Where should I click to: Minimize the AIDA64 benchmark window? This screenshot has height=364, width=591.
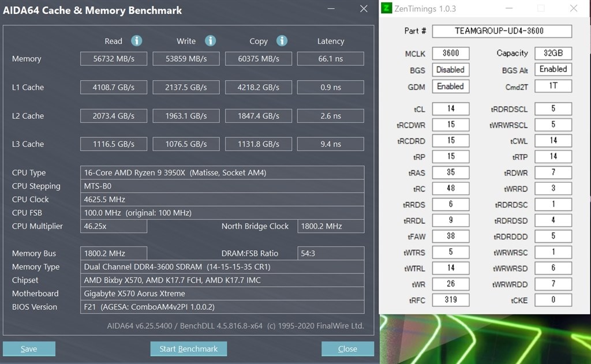point(331,9)
